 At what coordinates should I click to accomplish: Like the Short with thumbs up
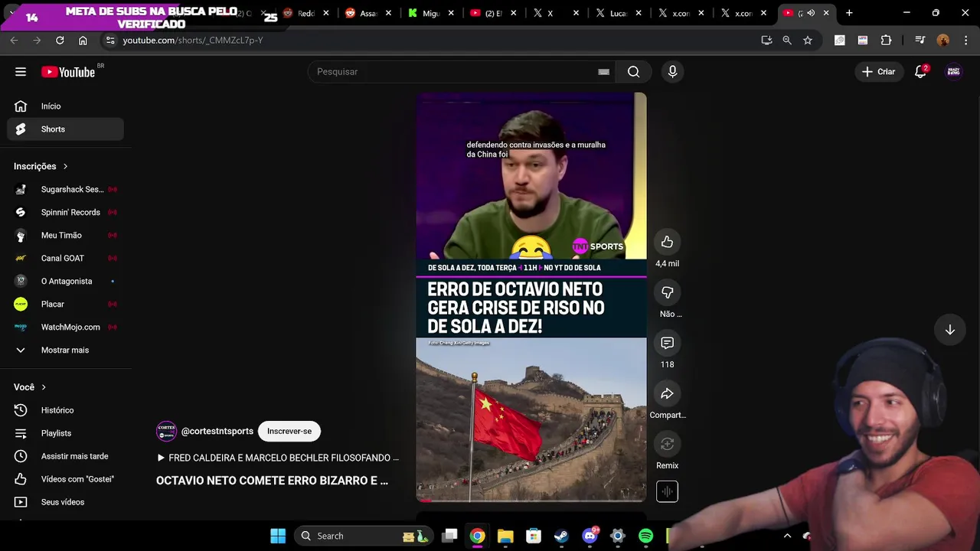coord(667,242)
